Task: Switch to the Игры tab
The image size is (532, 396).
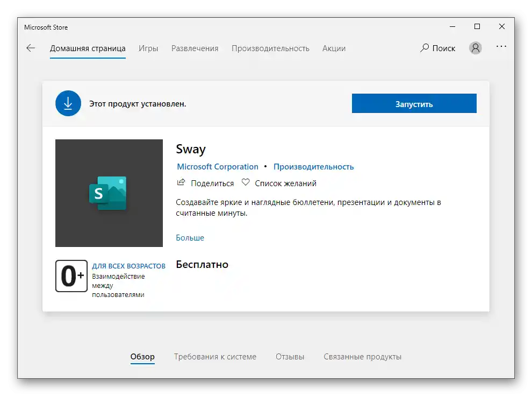Action: click(x=148, y=48)
